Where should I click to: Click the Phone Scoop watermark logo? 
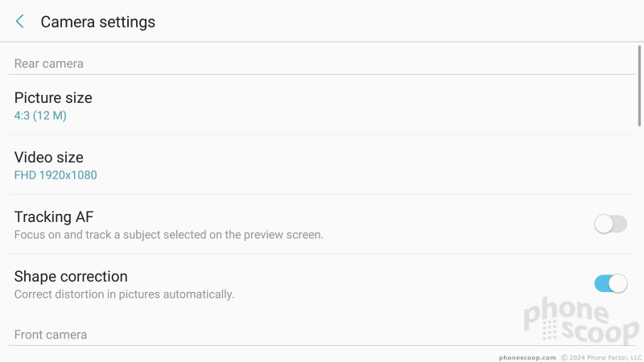point(581,321)
